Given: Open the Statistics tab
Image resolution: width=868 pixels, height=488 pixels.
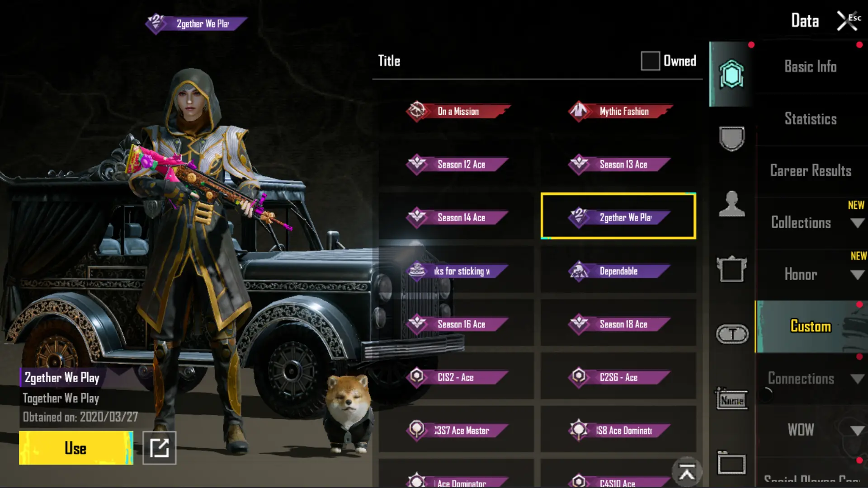Looking at the screenshot, I should point(811,119).
